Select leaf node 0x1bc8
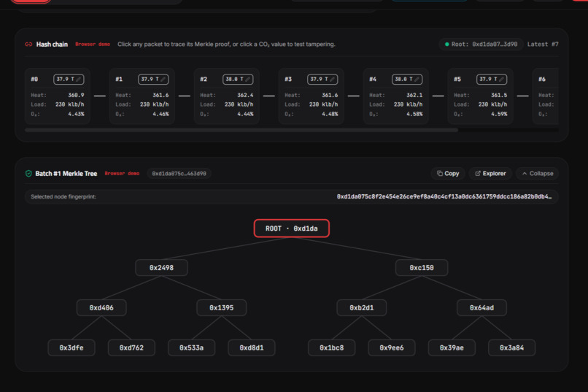588x392 pixels. [331, 347]
